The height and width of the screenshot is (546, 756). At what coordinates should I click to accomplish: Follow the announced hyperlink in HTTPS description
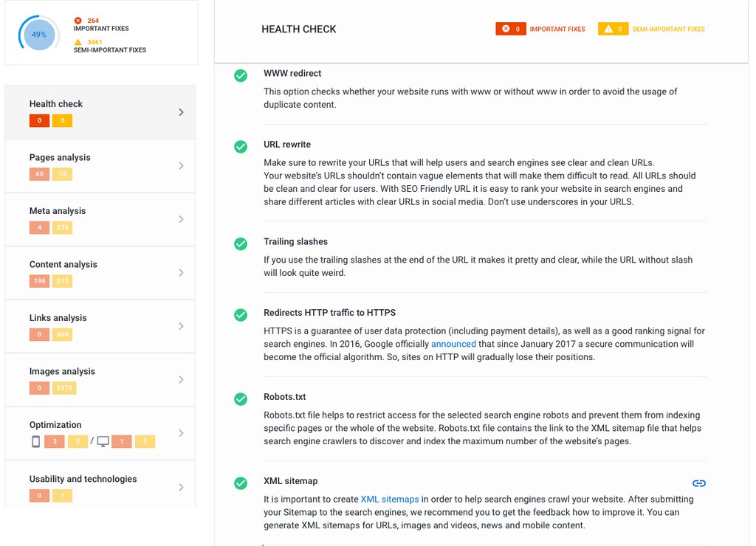click(453, 344)
